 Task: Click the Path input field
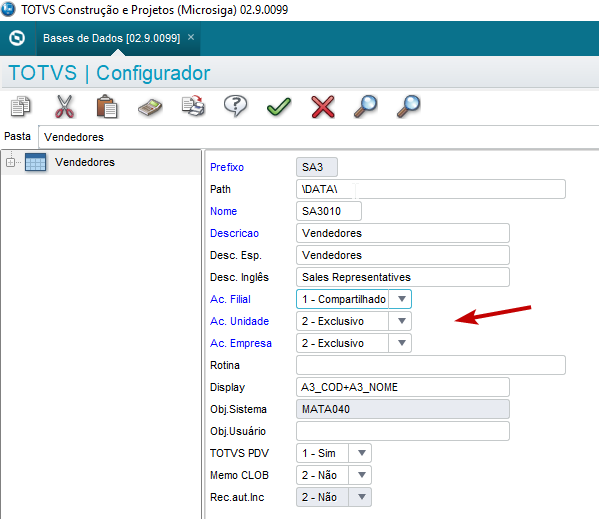[x=431, y=189]
